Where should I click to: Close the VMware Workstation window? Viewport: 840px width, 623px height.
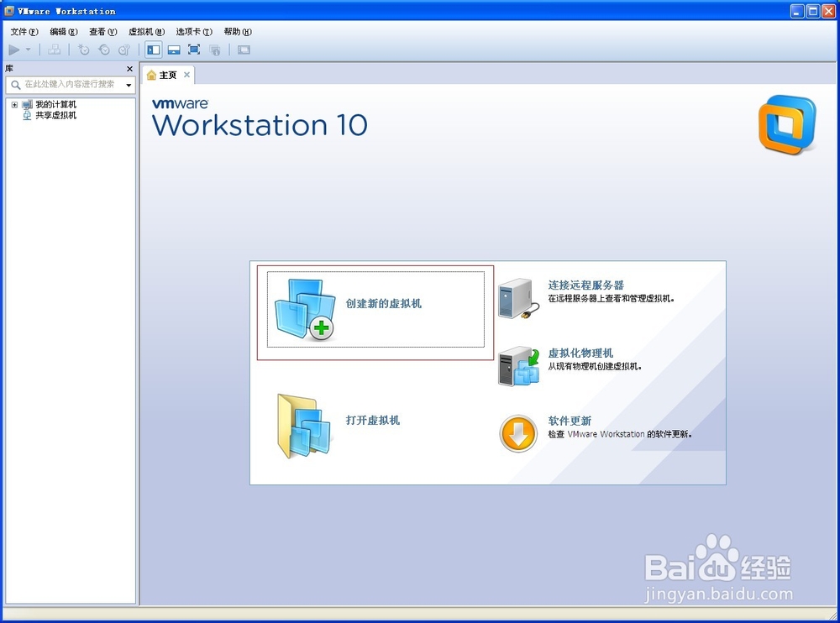click(x=828, y=11)
